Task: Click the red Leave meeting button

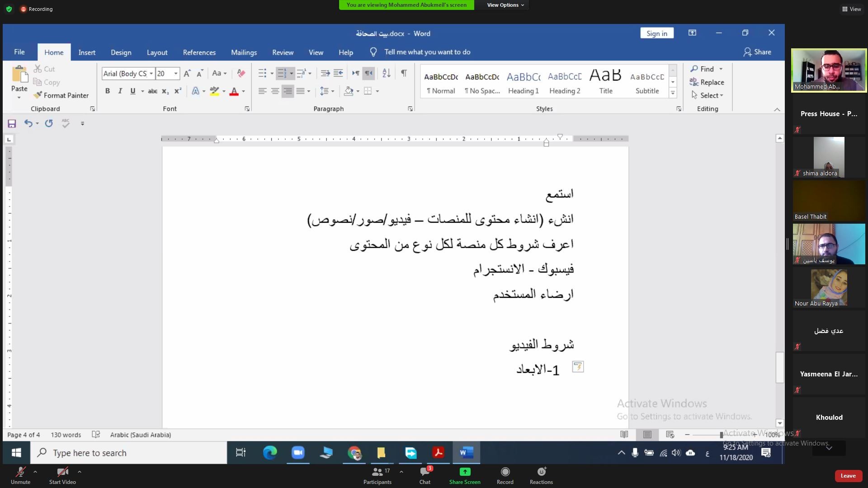Action: click(848, 475)
